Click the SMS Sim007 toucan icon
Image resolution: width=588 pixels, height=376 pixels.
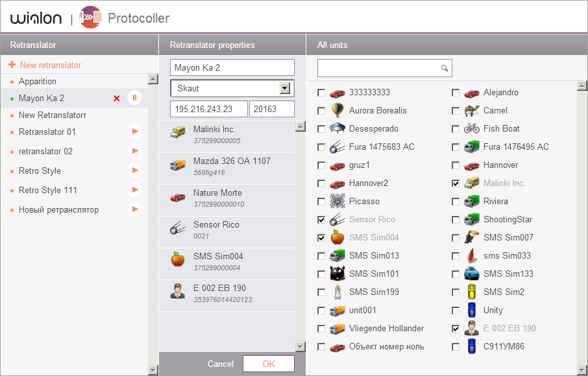(472, 237)
